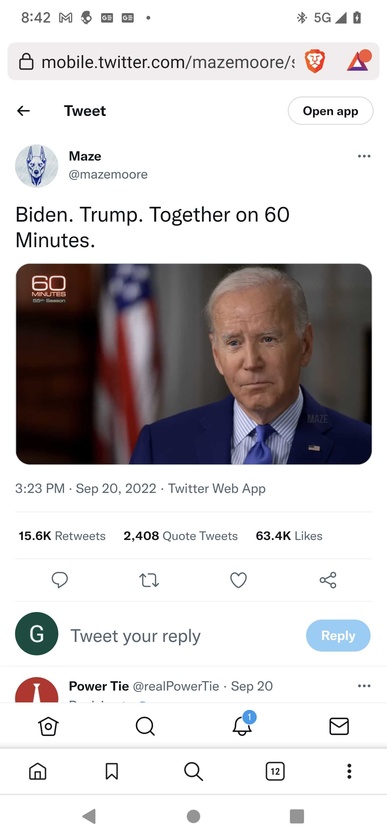Tap the reply speech bubble icon
Screen dimensions: 387x839
[x=59, y=580]
